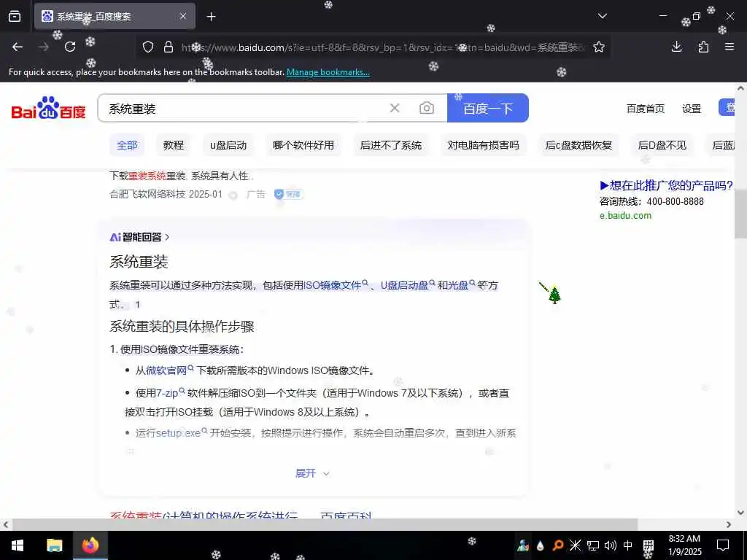
Task: Open the network tray icon
Action: pyautogui.click(x=592, y=545)
